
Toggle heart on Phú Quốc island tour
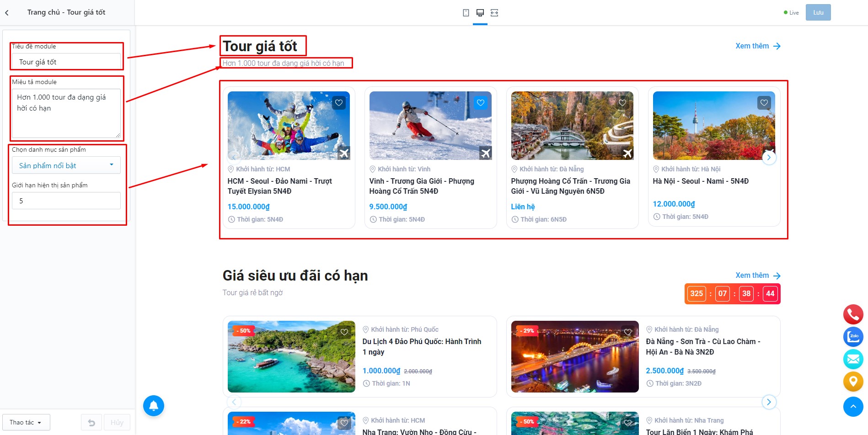[x=344, y=332]
